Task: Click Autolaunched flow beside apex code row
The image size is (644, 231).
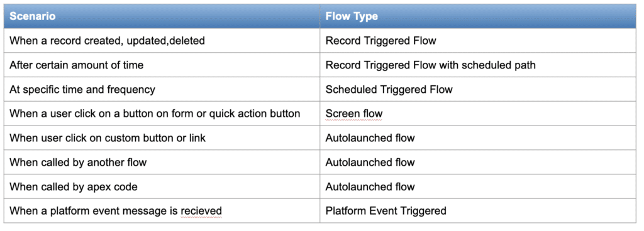Action: point(478,186)
